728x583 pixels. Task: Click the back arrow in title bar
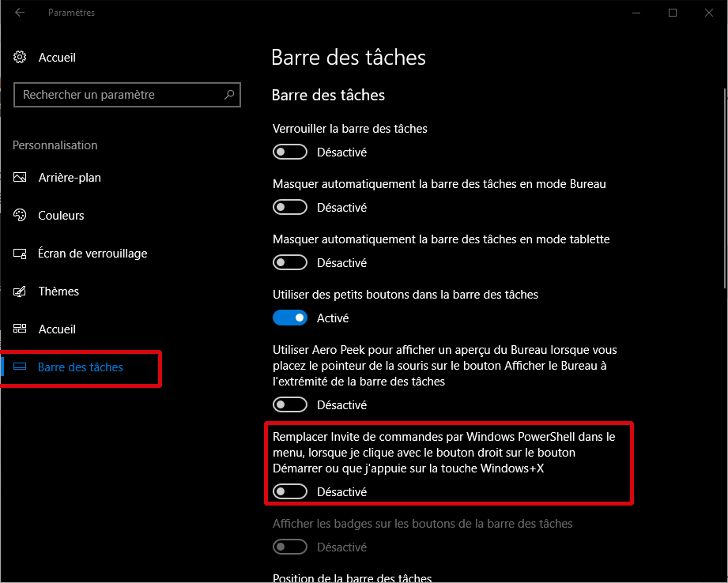[x=20, y=13]
